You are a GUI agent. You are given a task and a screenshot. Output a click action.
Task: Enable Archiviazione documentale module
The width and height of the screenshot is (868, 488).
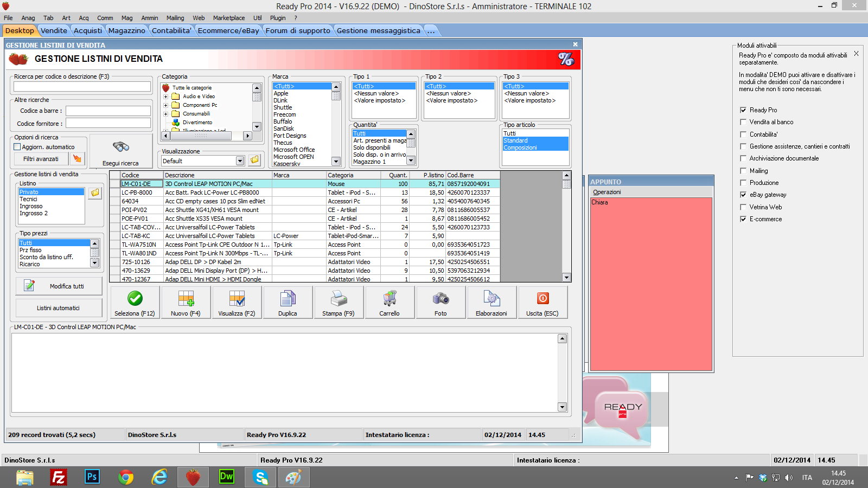(743, 158)
